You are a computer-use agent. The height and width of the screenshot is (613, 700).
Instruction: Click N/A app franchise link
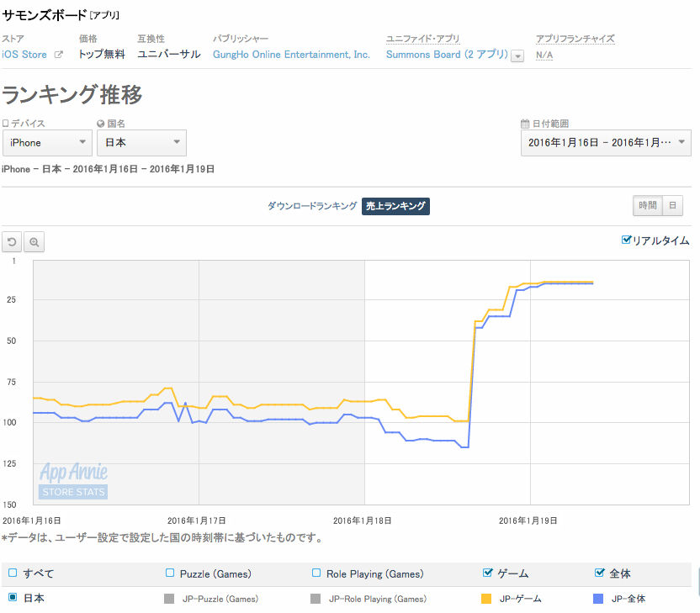(544, 55)
